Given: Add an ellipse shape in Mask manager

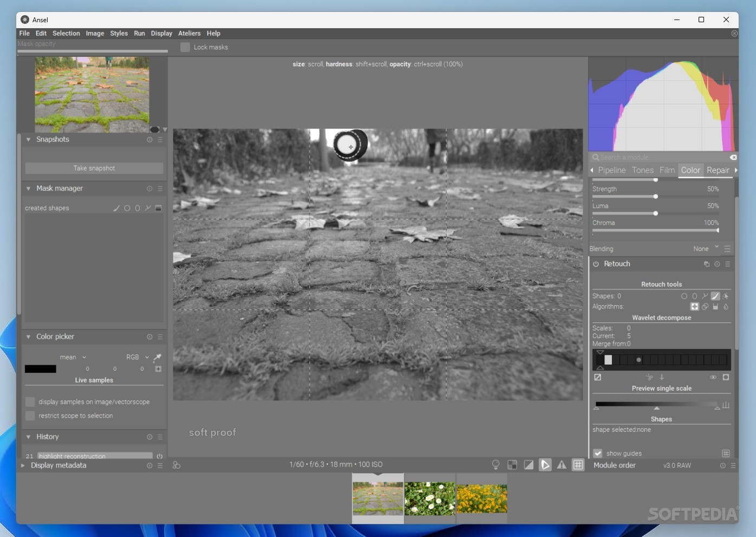Looking at the screenshot, I should click(138, 208).
